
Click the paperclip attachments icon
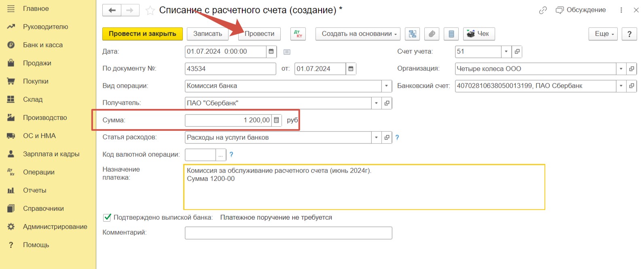click(432, 34)
